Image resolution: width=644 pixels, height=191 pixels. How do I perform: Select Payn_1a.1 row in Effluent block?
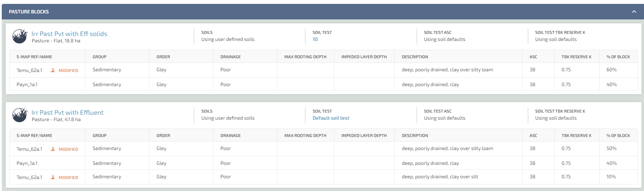click(x=323, y=163)
